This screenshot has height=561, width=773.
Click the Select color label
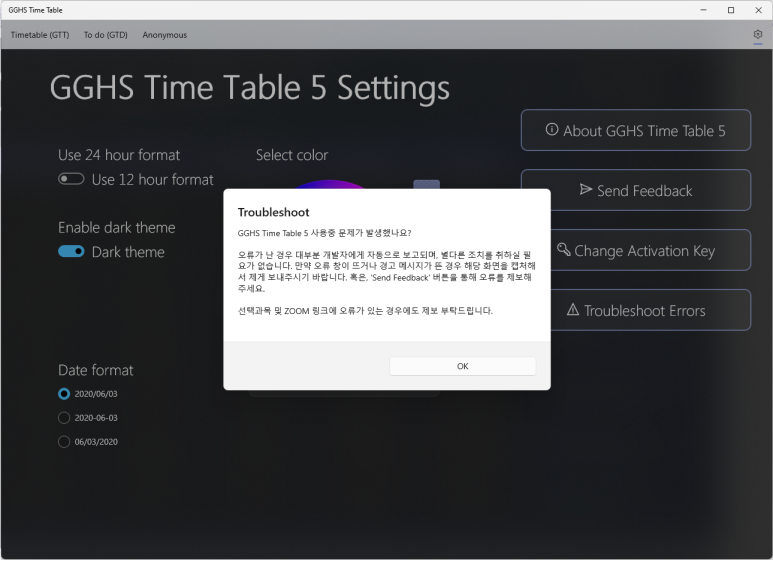[292, 155]
